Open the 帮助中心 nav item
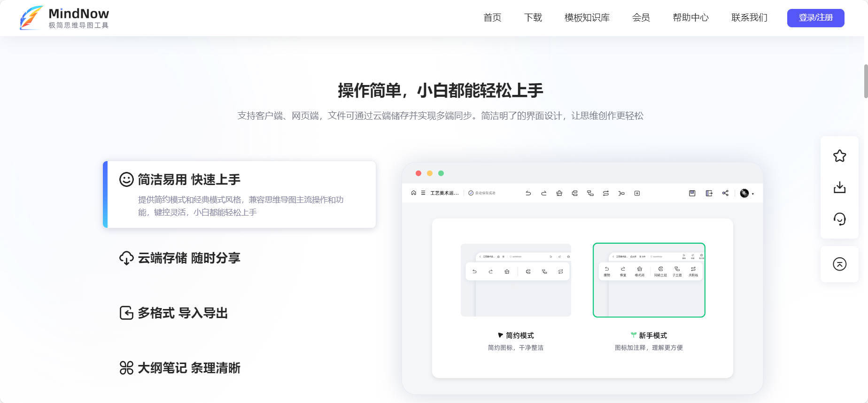 tap(690, 18)
